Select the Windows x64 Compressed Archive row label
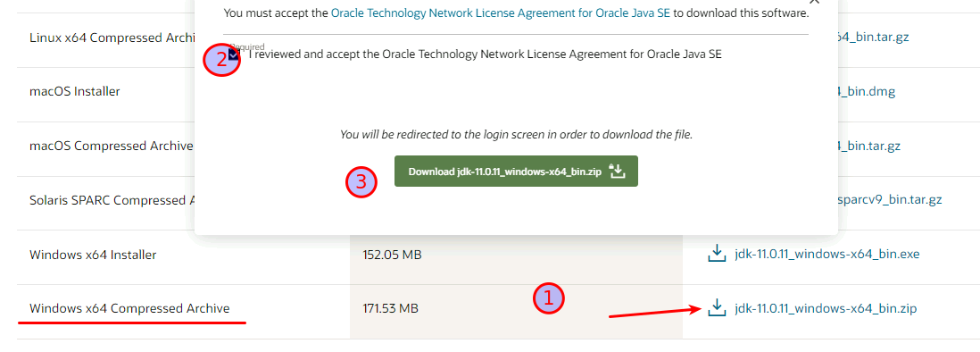 [x=129, y=308]
